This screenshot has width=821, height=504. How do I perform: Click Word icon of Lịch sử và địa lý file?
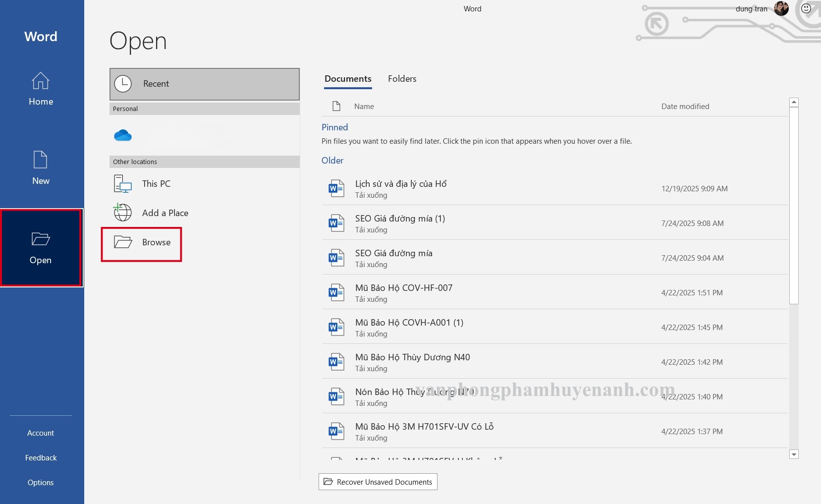tap(336, 188)
